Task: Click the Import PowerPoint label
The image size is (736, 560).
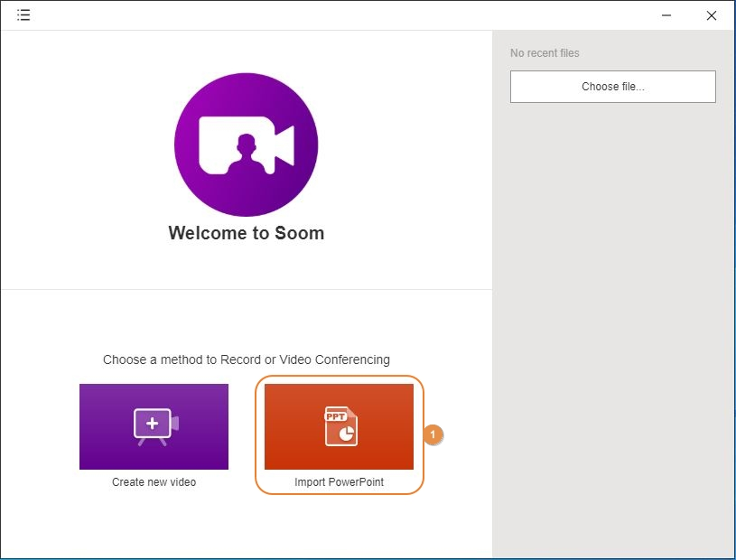Action: coord(339,482)
